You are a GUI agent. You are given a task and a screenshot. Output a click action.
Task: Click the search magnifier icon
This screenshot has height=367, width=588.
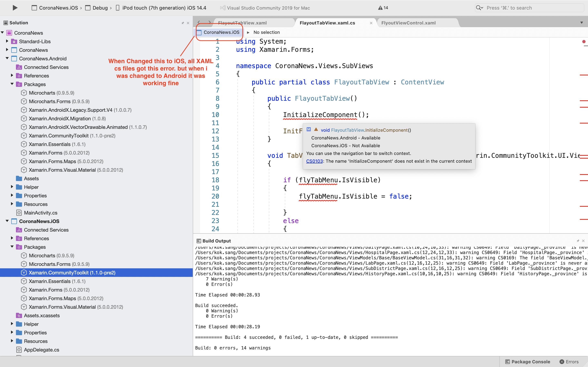click(479, 8)
